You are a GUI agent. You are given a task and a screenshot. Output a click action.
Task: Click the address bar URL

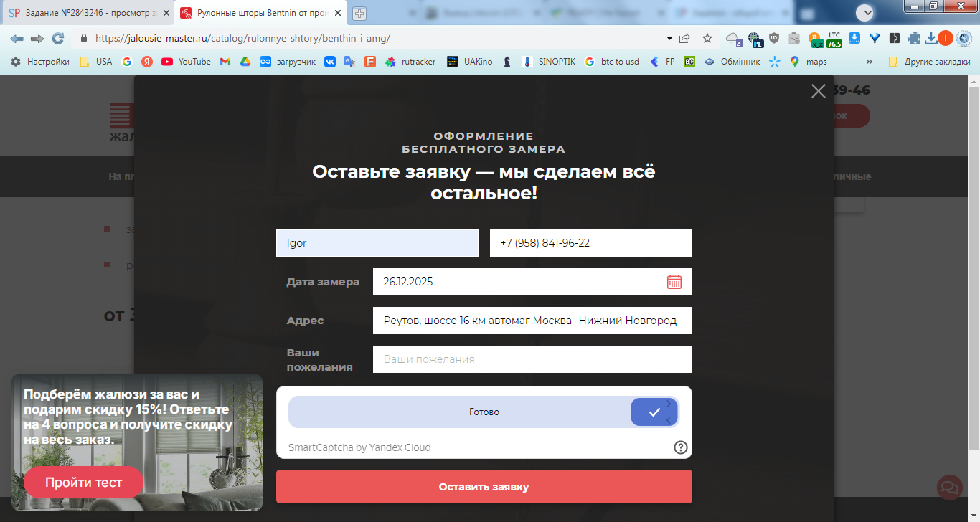pos(242,39)
